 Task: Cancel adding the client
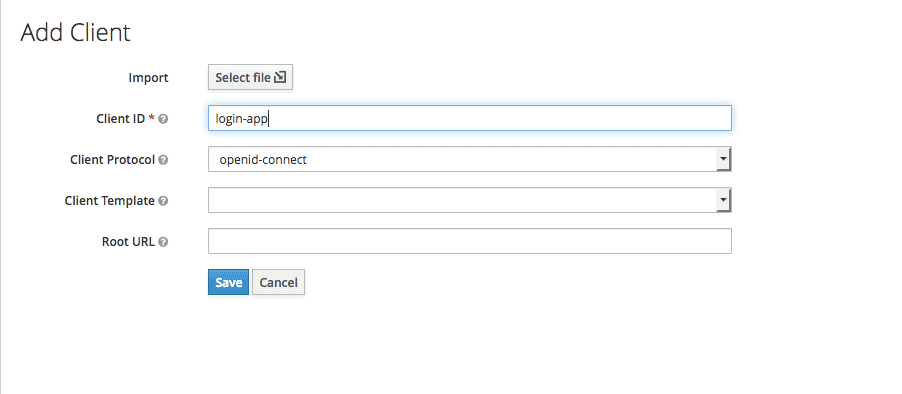click(x=278, y=282)
